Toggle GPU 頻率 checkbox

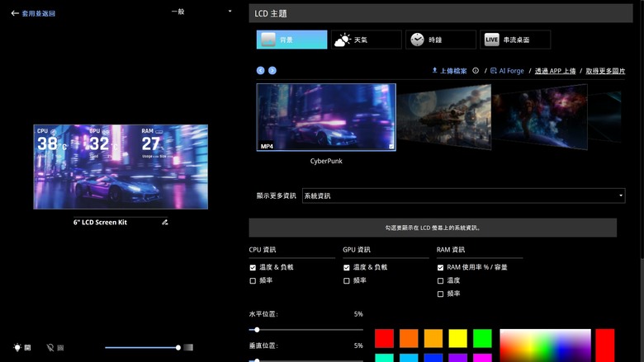point(347,281)
